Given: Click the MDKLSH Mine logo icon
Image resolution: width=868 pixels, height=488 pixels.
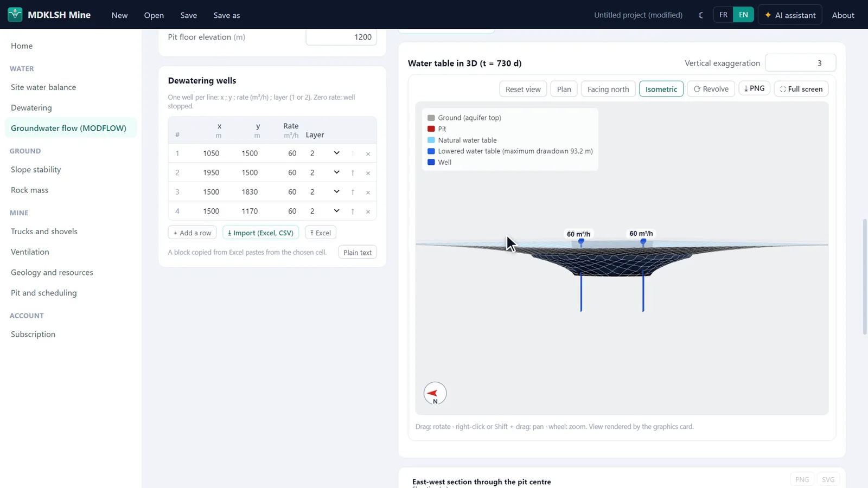Looking at the screenshot, I should (x=15, y=15).
